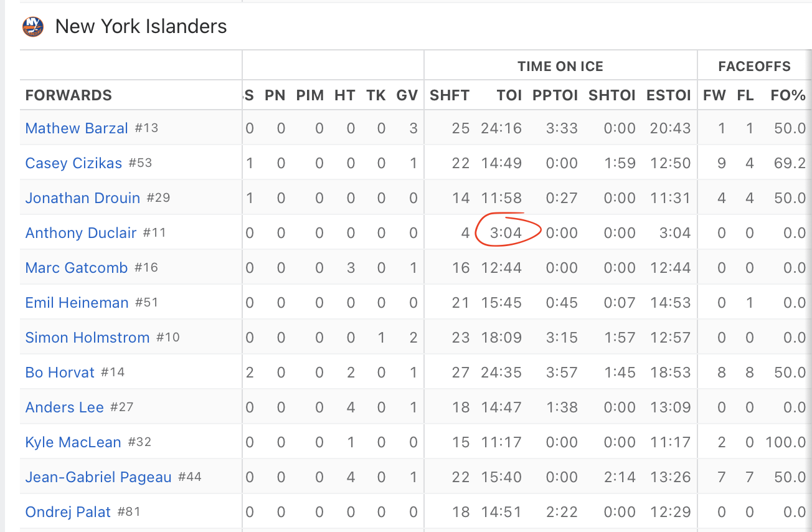Viewport: 812px width, 532px height.
Task: Open Ondrej Palat's player page
Action: click(x=68, y=512)
